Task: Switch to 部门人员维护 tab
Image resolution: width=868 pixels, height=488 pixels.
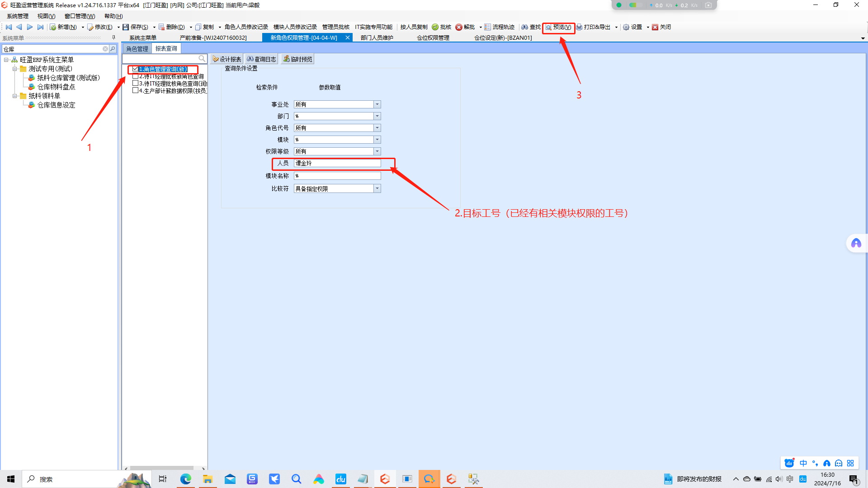Action: [x=377, y=38]
